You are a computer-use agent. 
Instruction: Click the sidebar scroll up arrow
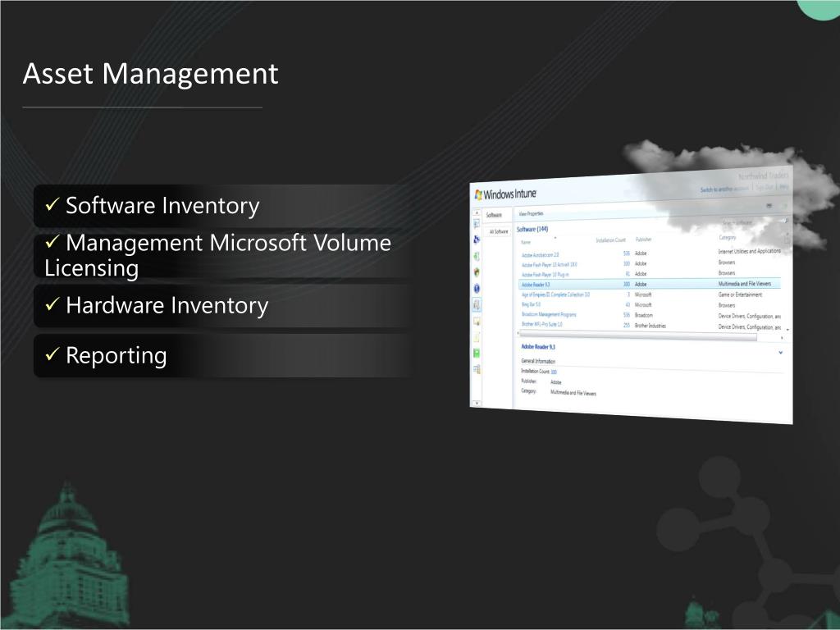(477, 212)
